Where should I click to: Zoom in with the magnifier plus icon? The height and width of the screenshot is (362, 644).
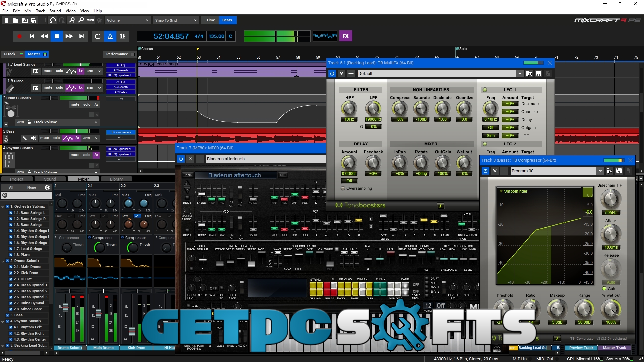pyautogui.click(x=72, y=20)
